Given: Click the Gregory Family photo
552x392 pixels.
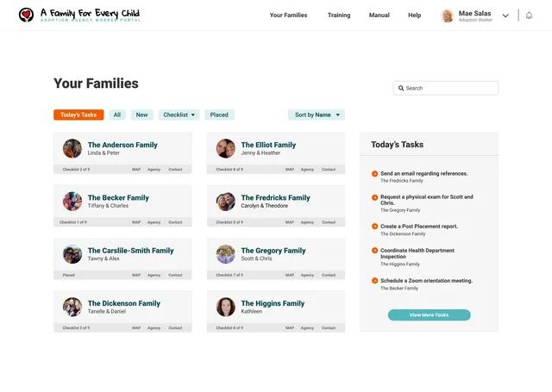Looking at the screenshot, I should coord(226,254).
